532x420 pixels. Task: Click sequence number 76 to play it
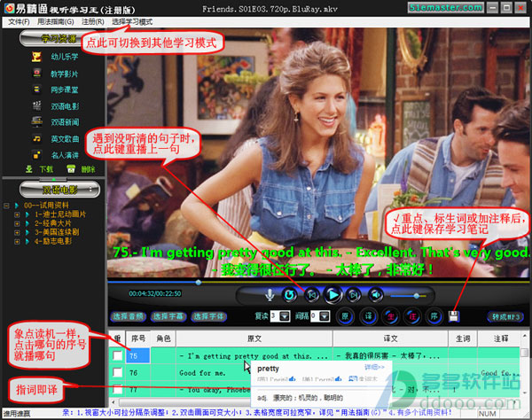point(137,372)
